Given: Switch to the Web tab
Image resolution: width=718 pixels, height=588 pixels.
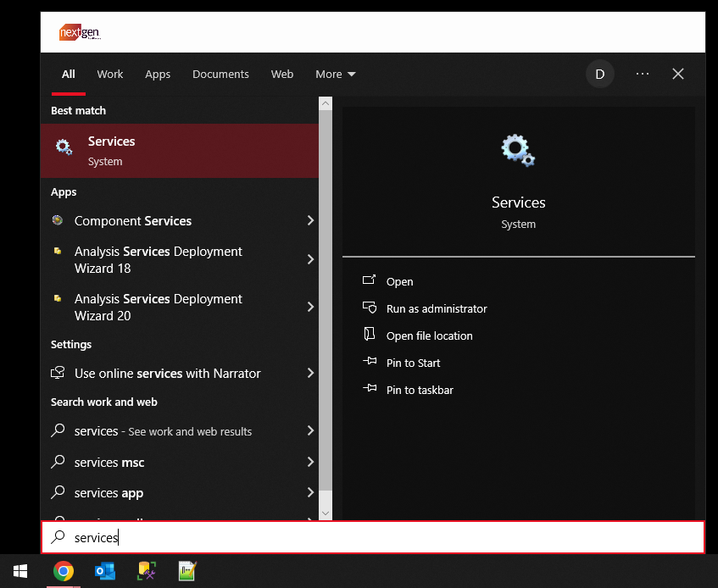Looking at the screenshot, I should click(282, 74).
